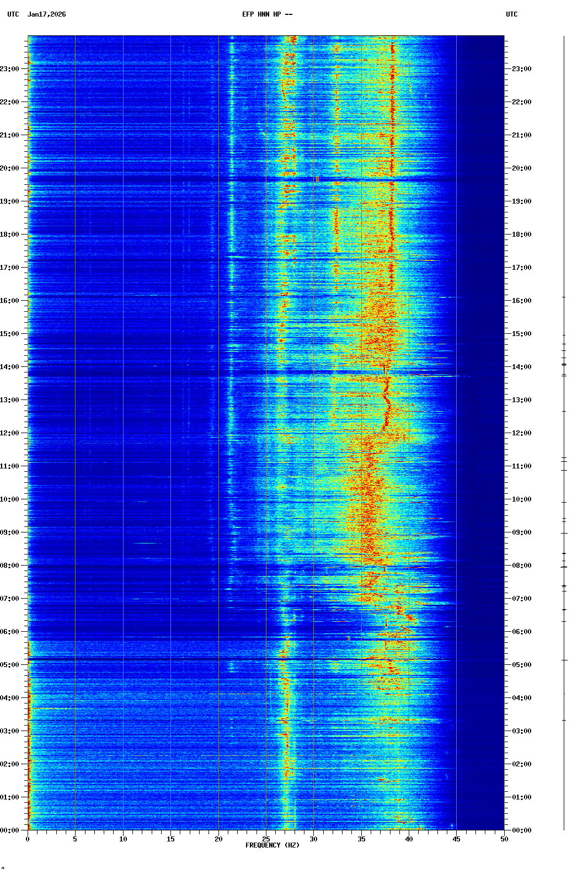This screenshot has width=588, height=874.
Task: Click the UTC label at top right
Action: [511, 14]
